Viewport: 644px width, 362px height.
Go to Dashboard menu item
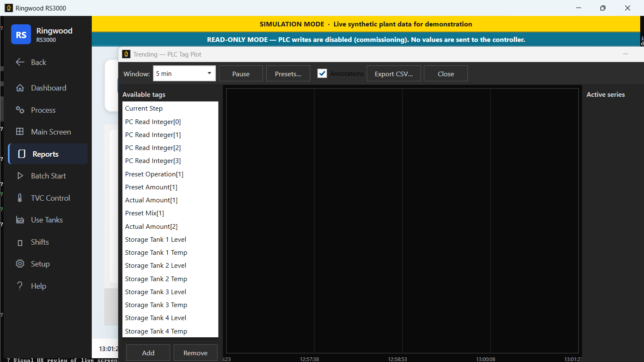[x=48, y=88]
